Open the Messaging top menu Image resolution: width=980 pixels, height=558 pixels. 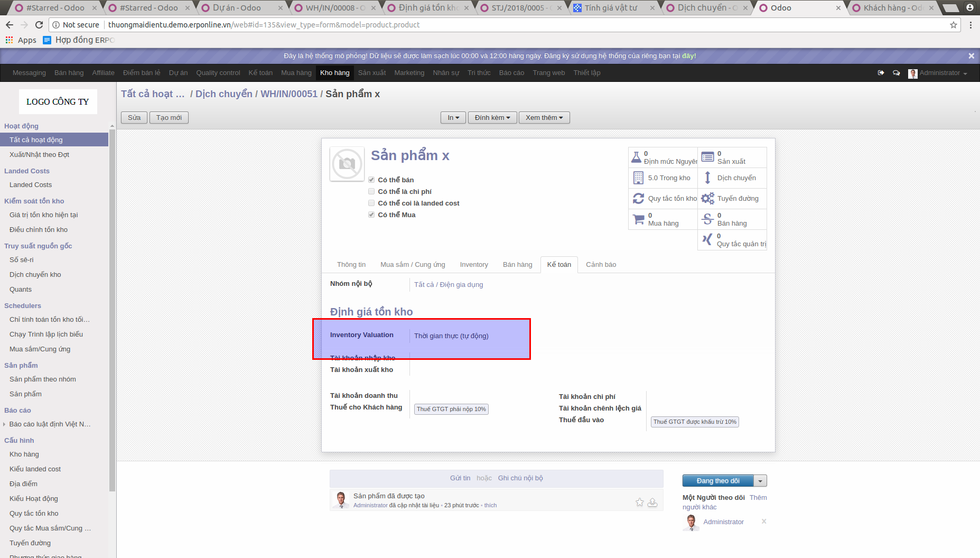[29, 73]
